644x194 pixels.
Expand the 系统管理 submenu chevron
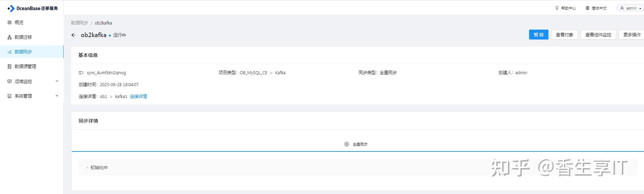(57, 96)
